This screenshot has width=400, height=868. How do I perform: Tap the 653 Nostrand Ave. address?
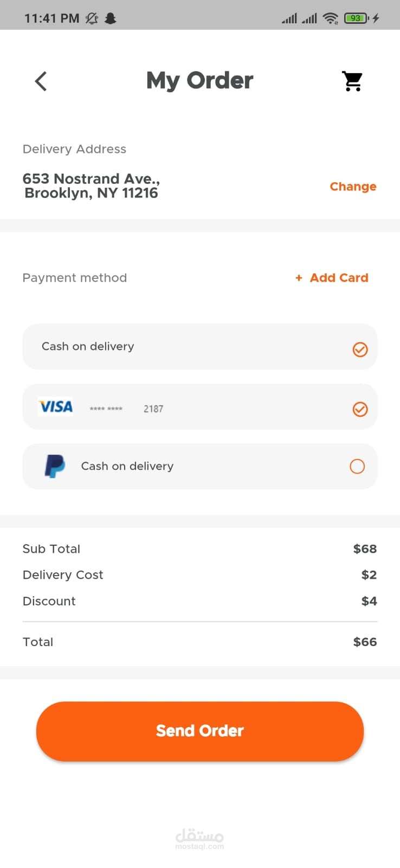91,186
